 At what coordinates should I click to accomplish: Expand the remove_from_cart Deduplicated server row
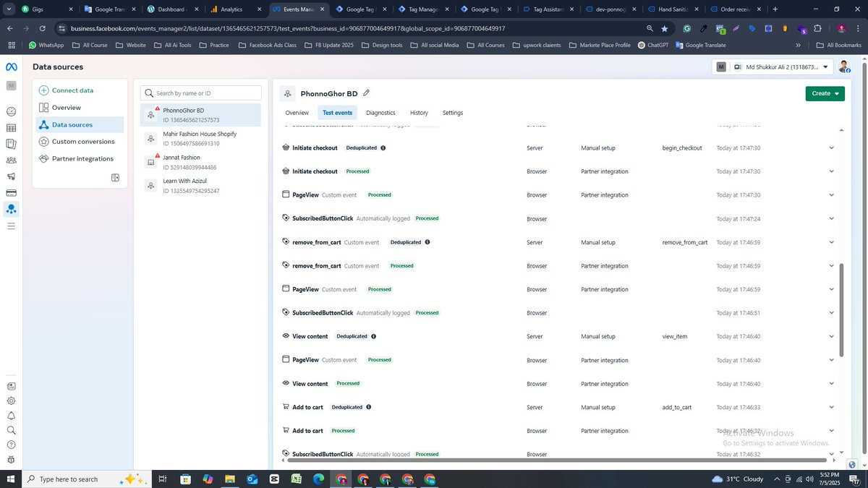pos(831,242)
